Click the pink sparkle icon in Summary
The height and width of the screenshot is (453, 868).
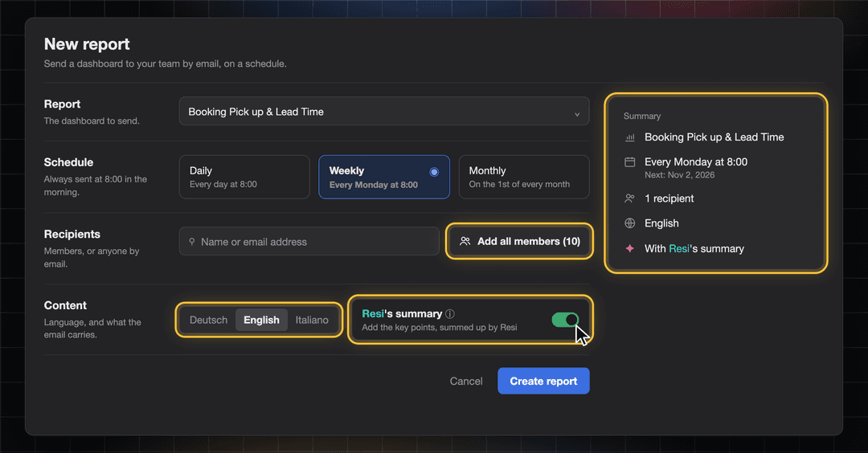(x=630, y=248)
